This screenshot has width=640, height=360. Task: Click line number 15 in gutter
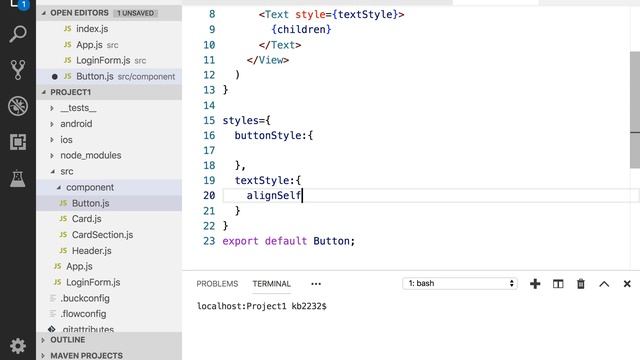pyautogui.click(x=209, y=121)
